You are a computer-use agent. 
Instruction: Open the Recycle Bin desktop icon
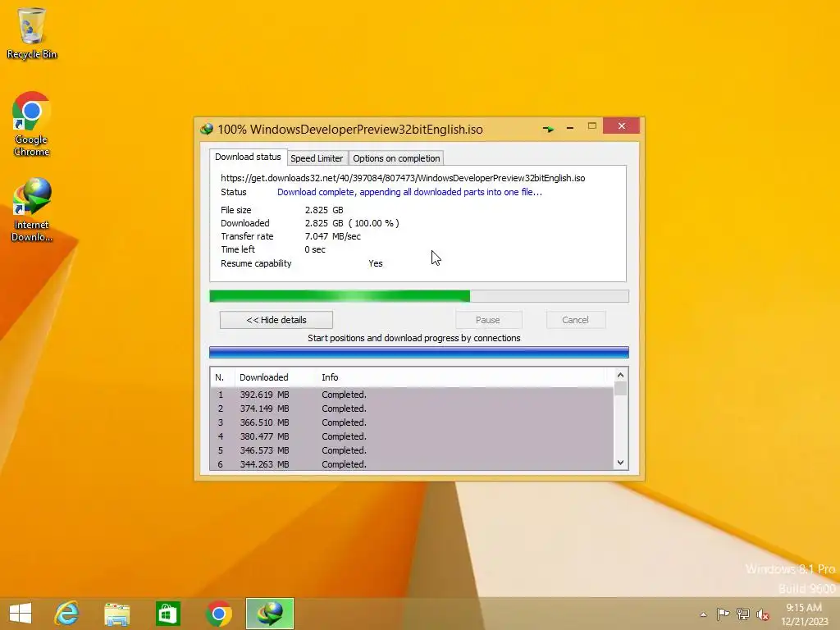pyautogui.click(x=31, y=33)
